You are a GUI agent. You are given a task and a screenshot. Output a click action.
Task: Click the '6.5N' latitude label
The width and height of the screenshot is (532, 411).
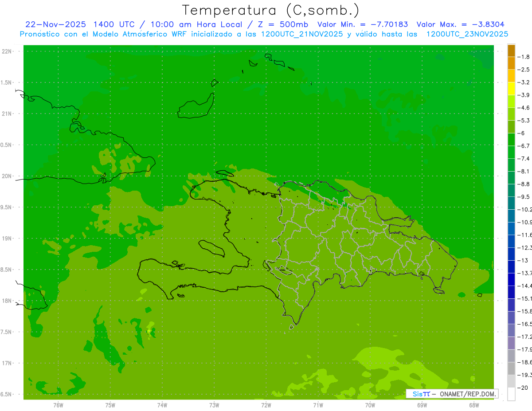click(x=6, y=395)
